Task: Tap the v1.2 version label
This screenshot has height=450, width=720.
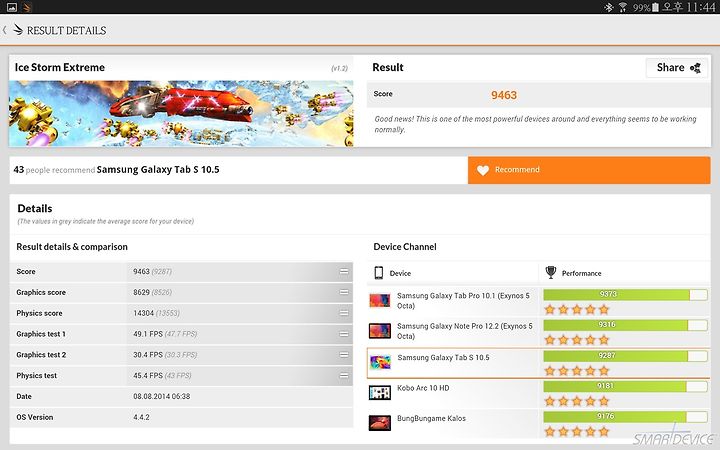Action: [339, 68]
